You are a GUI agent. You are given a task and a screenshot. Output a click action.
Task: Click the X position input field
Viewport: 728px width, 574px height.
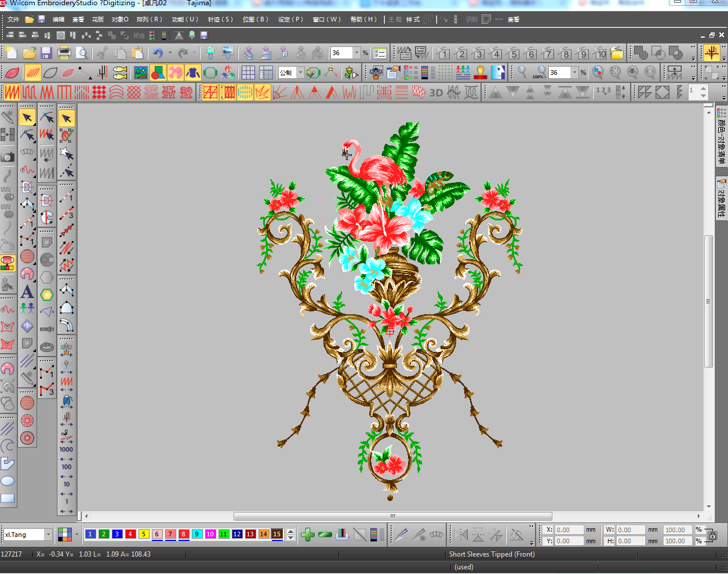click(569, 530)
